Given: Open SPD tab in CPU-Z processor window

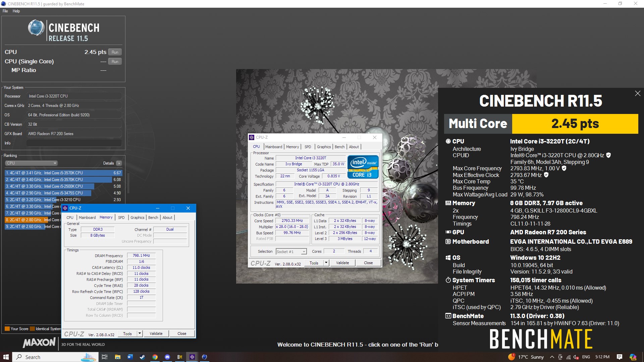Looking at the screenshot, I should [308, 147].
